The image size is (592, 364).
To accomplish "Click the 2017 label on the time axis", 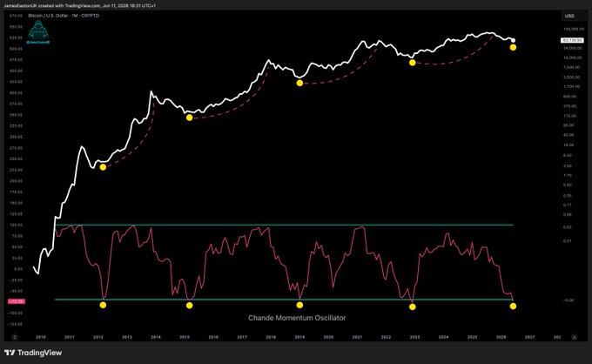I will [x=242, y=337].
